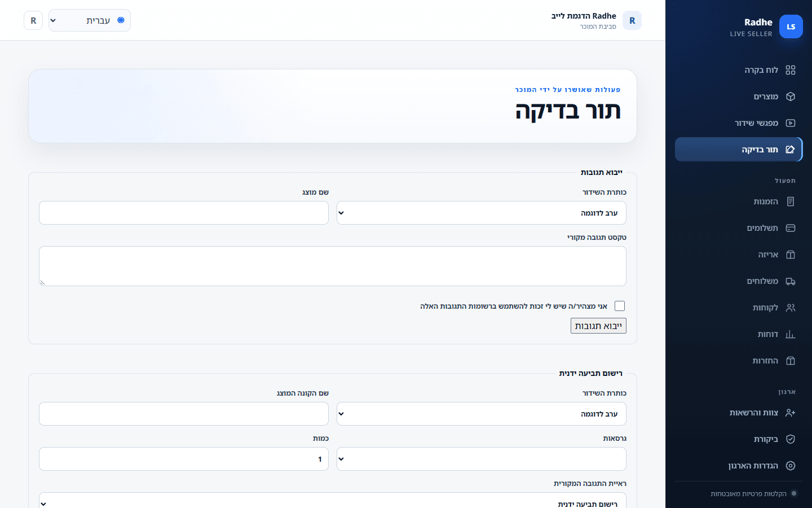Open the מוצרים sidebar menu item

[739, 97]
